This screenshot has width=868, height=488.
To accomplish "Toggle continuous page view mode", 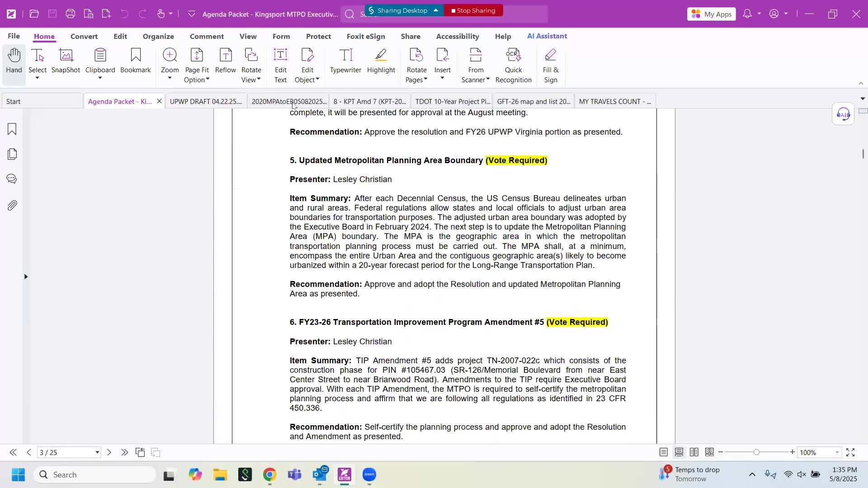I will click(x=679, y=452).
